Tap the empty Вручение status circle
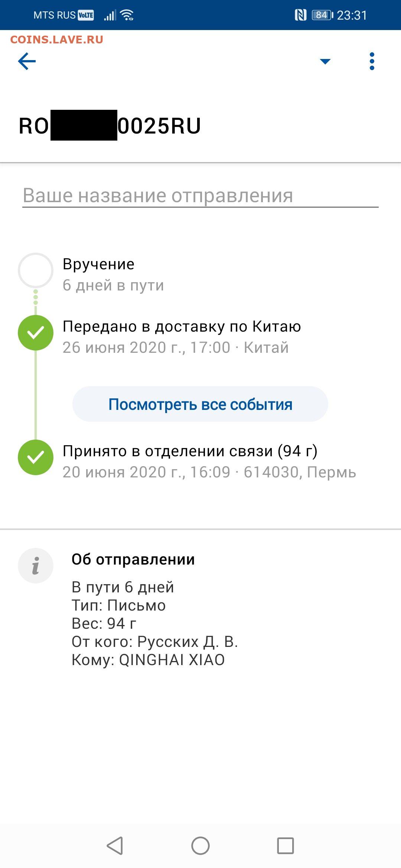 [x=36, y=270]
